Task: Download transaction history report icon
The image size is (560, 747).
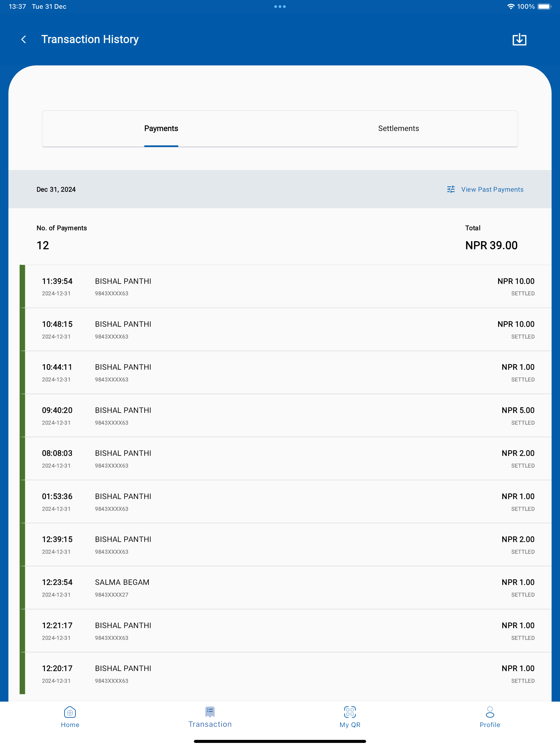Action: point(519,40)
